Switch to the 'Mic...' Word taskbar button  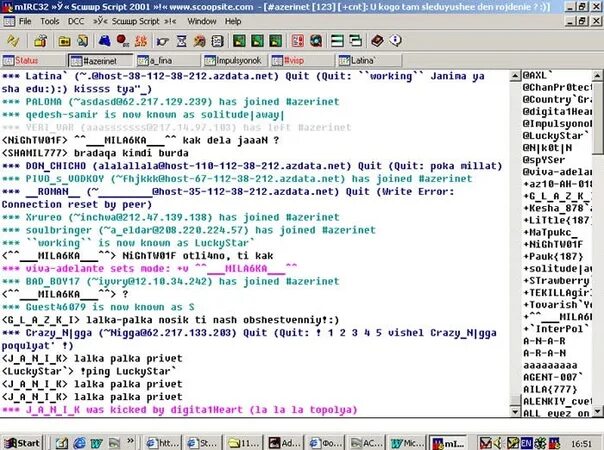tap(406, 443)
